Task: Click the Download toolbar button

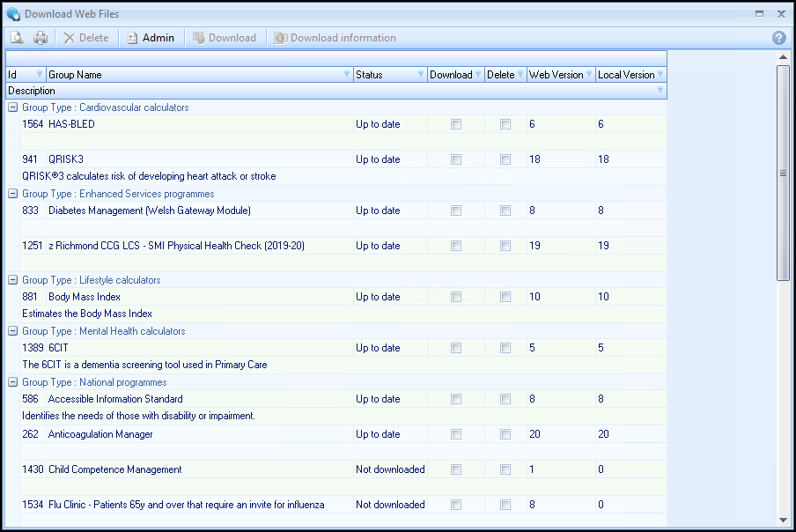Action: 225,38
